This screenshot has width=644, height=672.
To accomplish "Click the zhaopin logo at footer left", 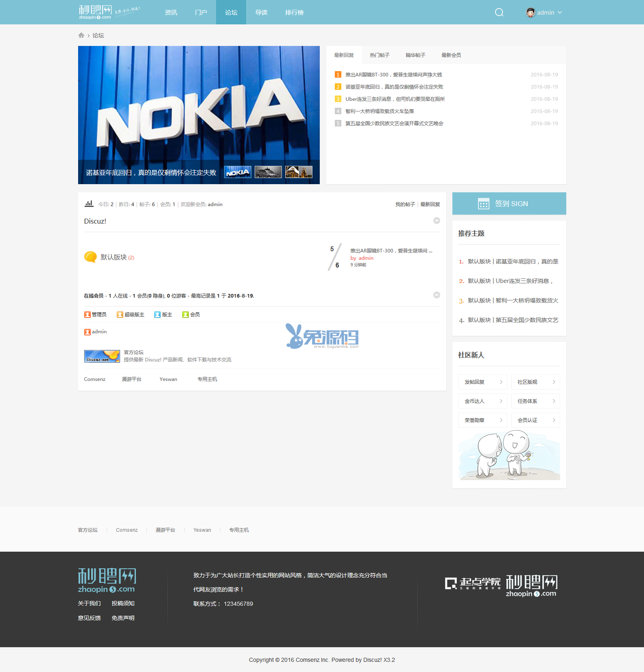I will 107,581.
